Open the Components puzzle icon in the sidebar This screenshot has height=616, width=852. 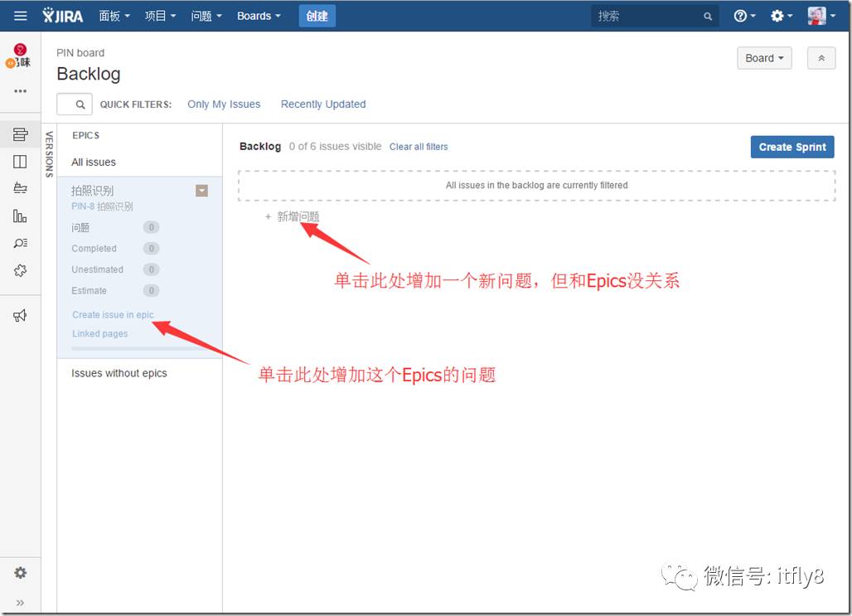[x=20, y=270]
